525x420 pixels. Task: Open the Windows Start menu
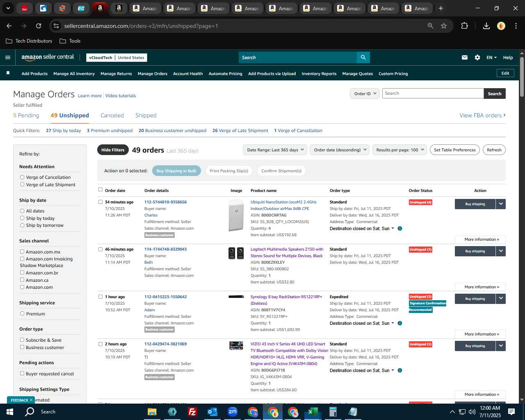click(9, 412)
